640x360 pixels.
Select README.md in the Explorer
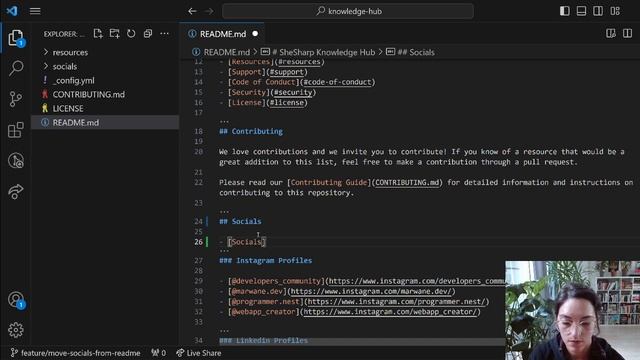(x=105, y=122)
